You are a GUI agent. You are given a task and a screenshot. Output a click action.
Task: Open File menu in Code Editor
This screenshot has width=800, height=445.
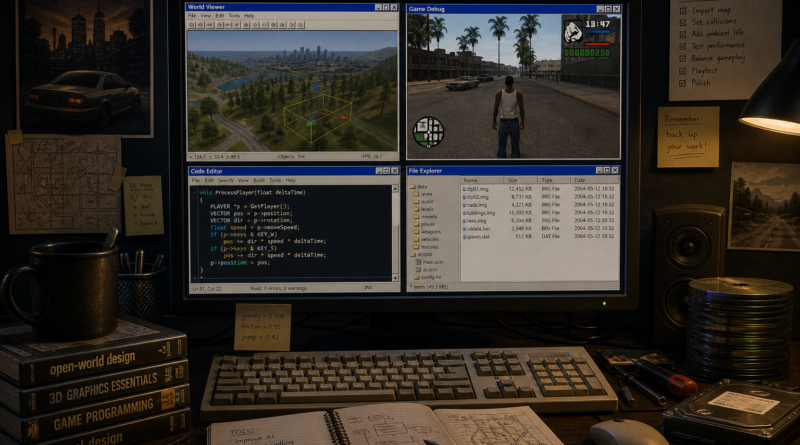[x=195, y=180]
